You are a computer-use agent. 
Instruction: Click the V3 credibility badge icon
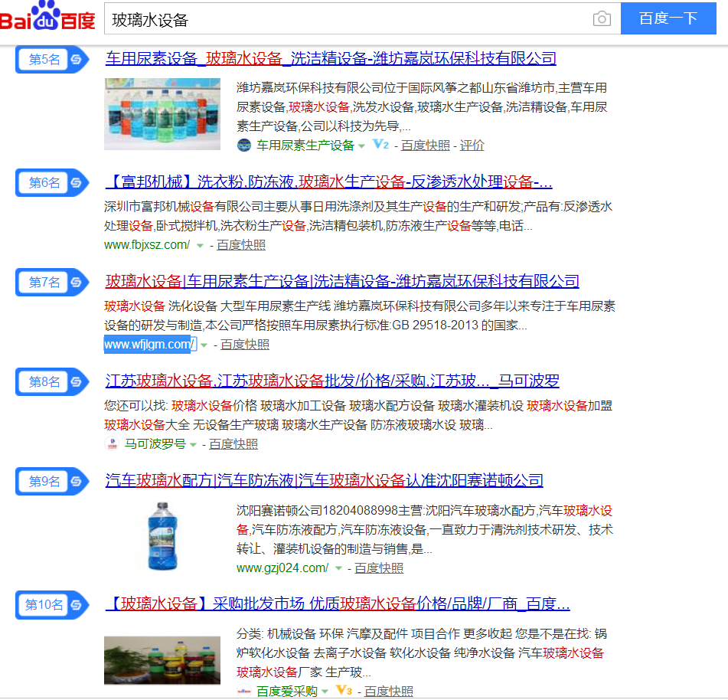[344, 690]
